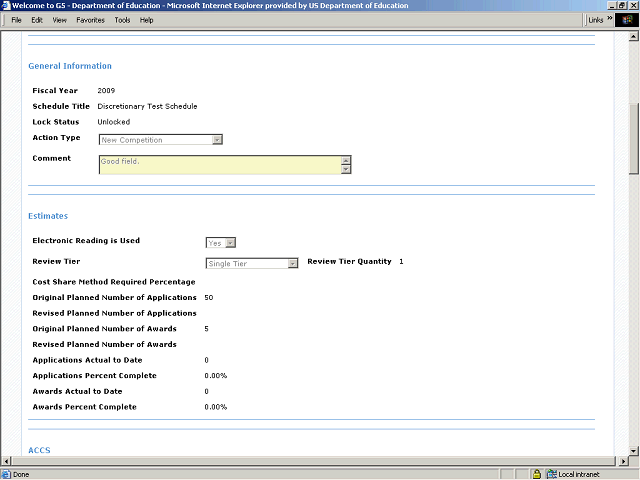Click the Windows logo throbber icon

coord(627,20)
